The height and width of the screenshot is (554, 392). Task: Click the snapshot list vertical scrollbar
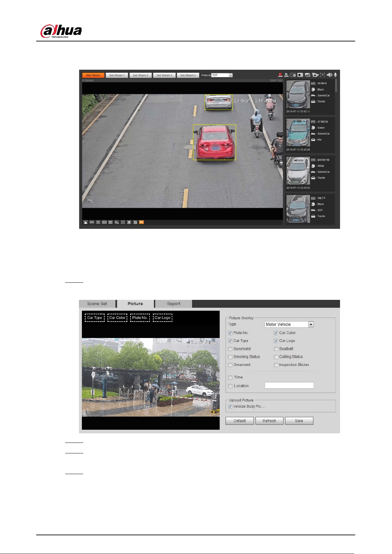pyautogui.click(x=336, y=85)
